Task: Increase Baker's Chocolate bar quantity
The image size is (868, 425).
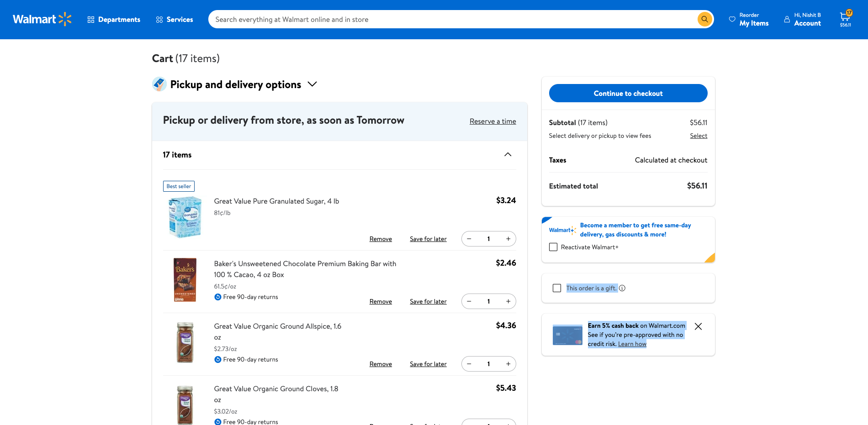Action: point(508,301)
